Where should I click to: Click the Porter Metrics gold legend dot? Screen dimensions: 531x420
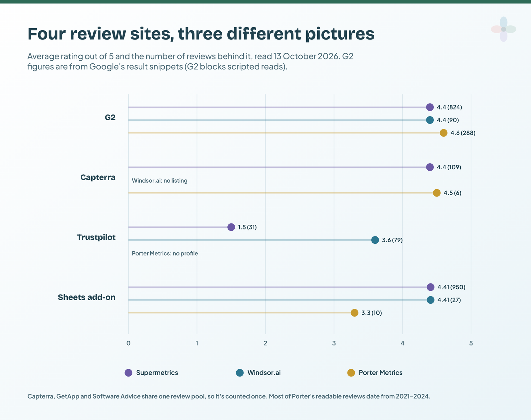351,373
